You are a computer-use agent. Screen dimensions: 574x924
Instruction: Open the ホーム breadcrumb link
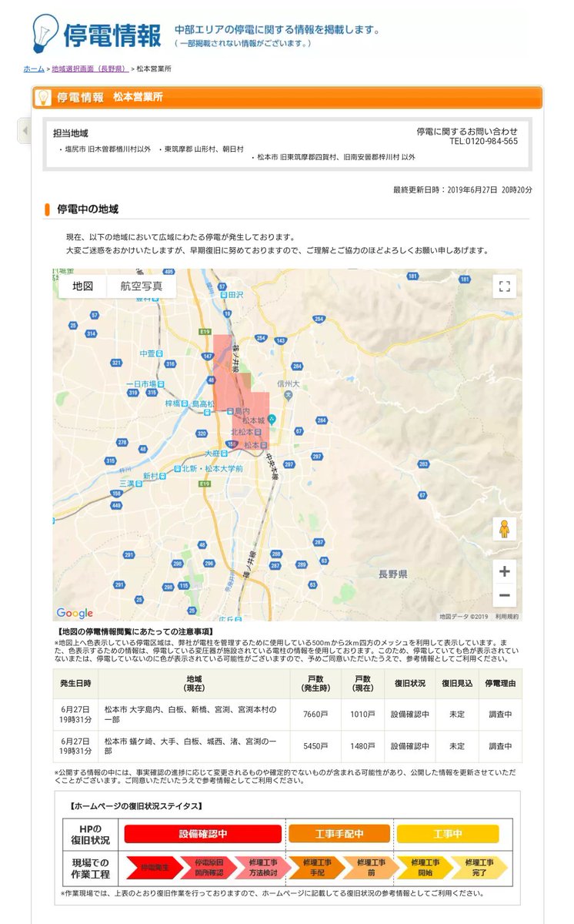click(34, 69)
